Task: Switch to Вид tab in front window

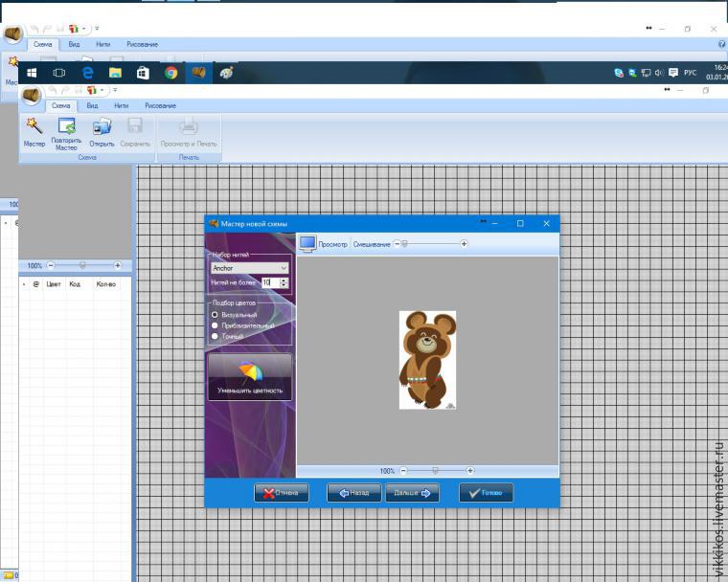Action: [92, 106]
